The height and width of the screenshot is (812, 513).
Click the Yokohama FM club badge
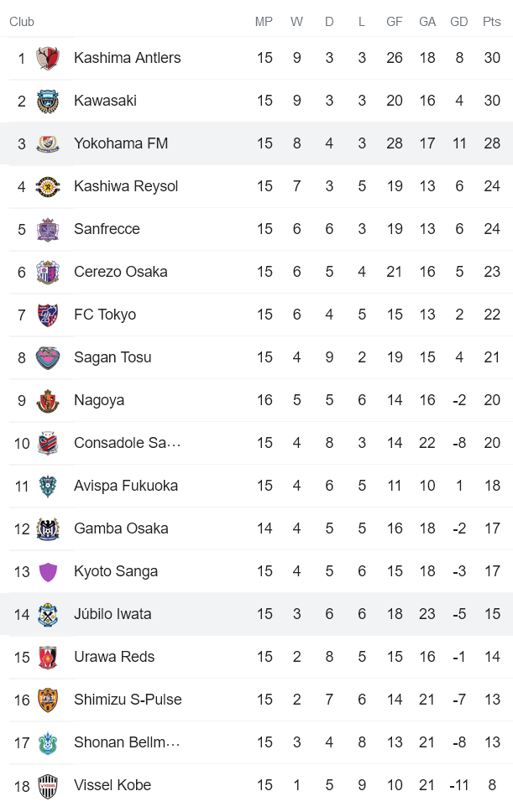(x=46, y=143)
